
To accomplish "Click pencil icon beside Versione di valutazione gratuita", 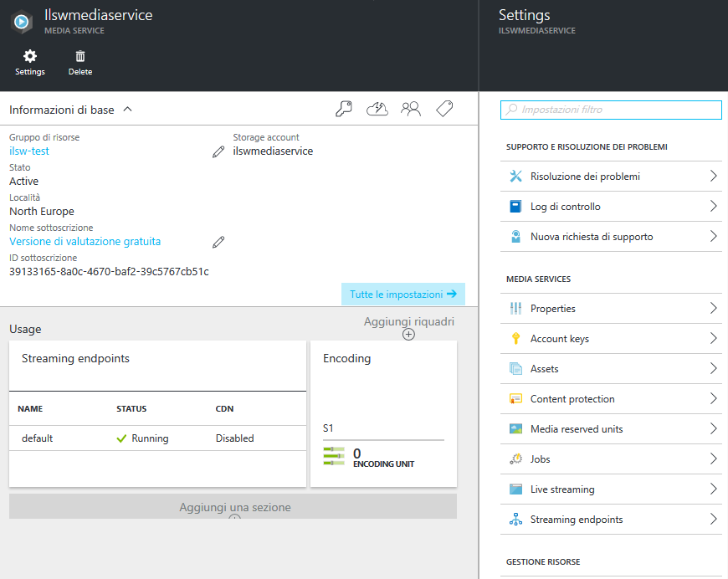I will point(218,243).
